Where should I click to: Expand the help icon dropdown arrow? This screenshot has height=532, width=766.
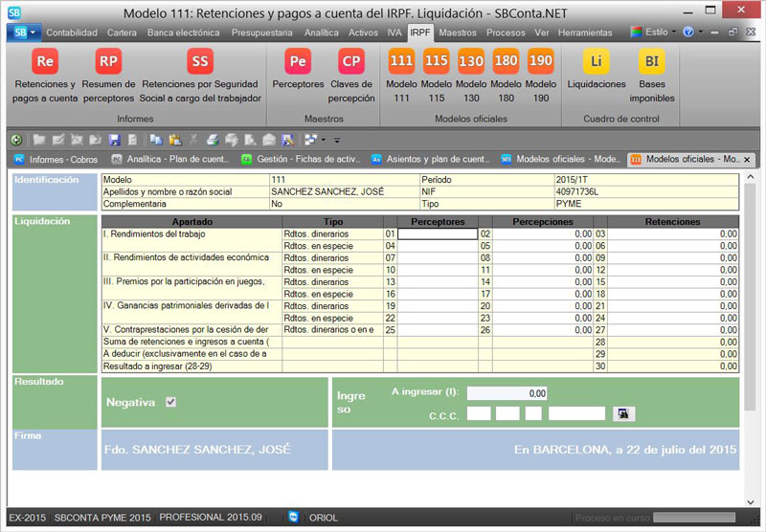click(701, 32)
